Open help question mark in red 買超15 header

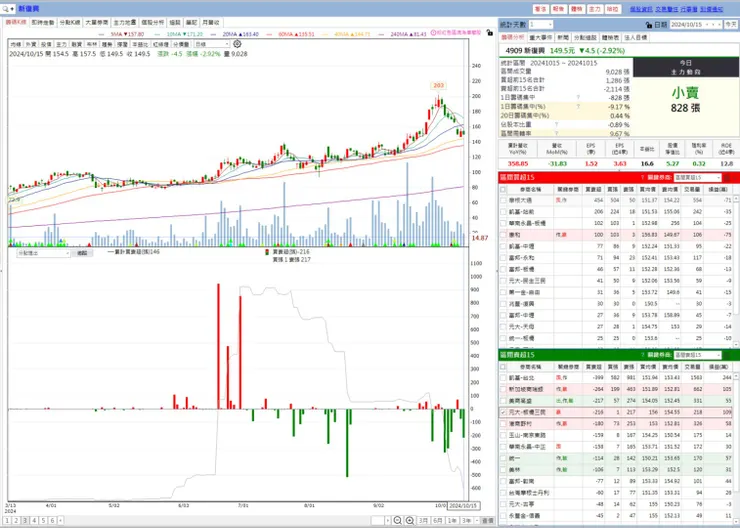pyautogui.click(x=642, y=177)
